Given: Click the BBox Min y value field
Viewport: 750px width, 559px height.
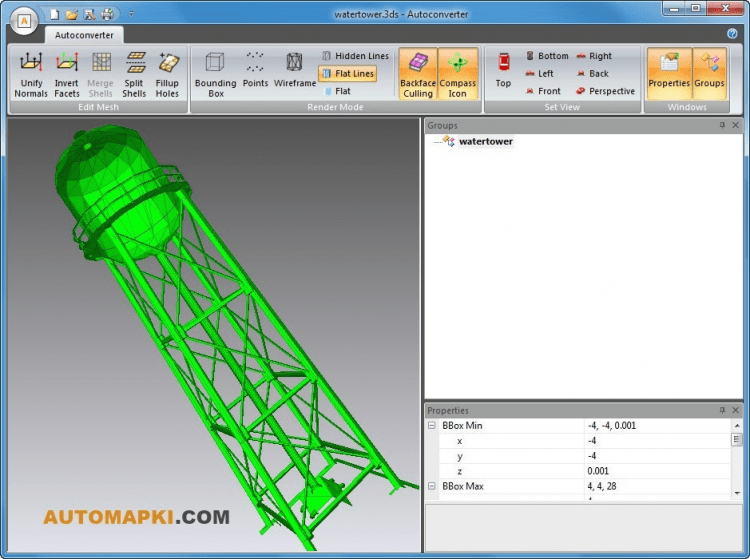Looking at the screenshot, I should point(657,456).
